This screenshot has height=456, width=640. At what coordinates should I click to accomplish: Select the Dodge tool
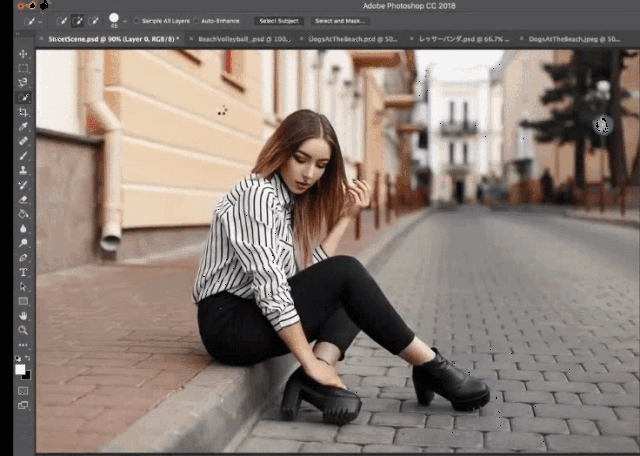coord(23,243)
